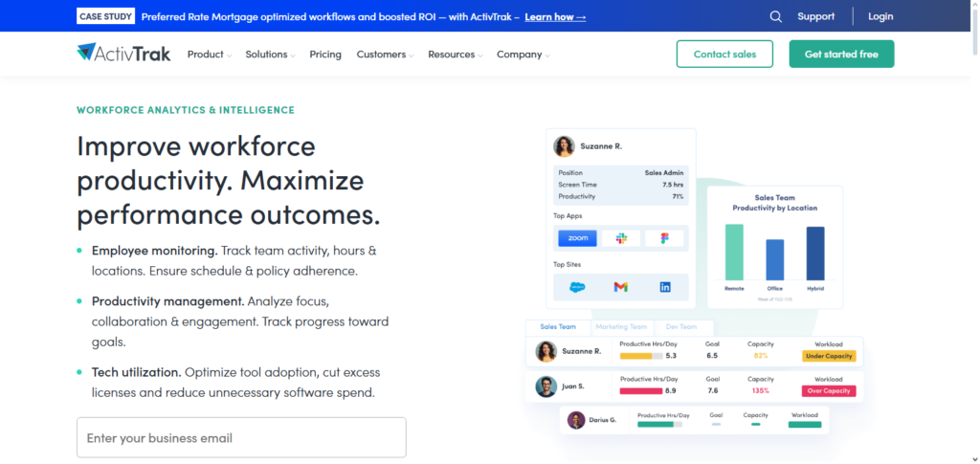The width and height of the screenshot is (980, 464).
Task: Click the Office bar in chart
Action: click(x=775, y=260)
